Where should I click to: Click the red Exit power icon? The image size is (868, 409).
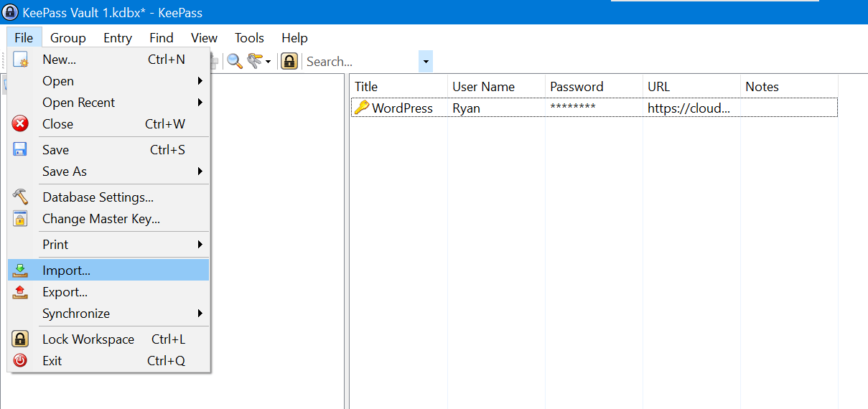(x=20, y=361)
